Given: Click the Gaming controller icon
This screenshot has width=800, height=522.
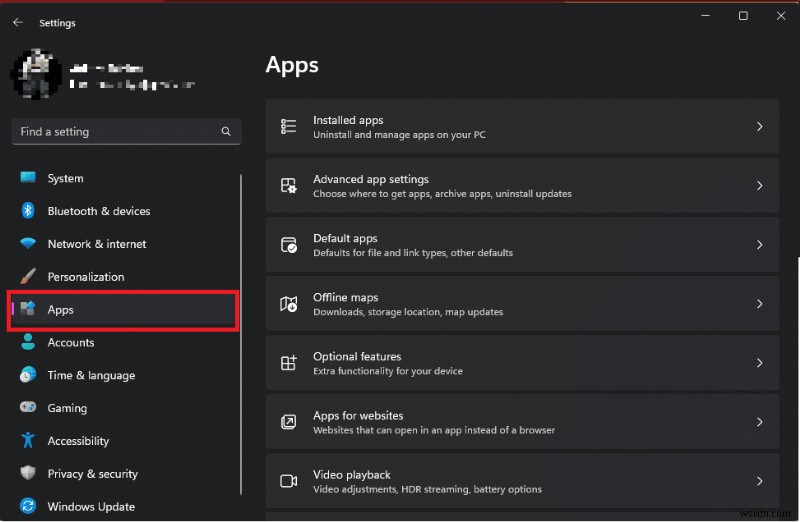Looking at the screenshot, I should click(x=28, y=407).
